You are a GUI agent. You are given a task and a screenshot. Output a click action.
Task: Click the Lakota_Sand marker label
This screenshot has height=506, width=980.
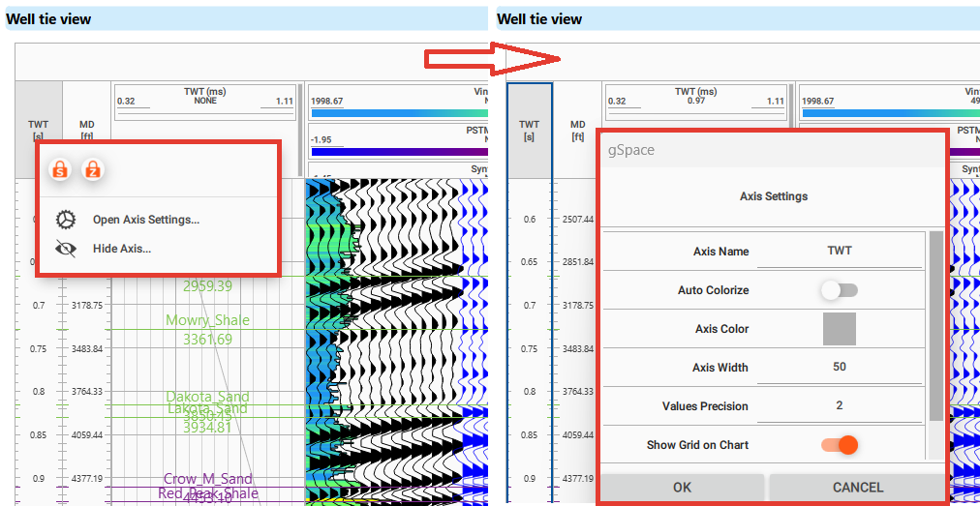[207, 408]
